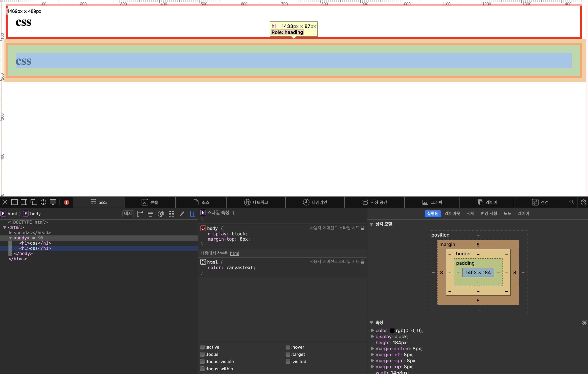Expand the margin-bottom computed property
588x374 pixels.
(372, 348)
